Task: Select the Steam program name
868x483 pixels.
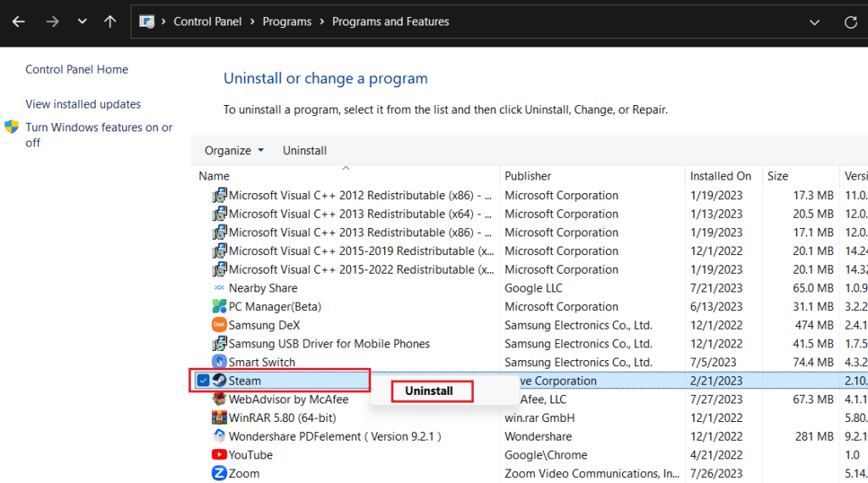Action: pos(245,380)
